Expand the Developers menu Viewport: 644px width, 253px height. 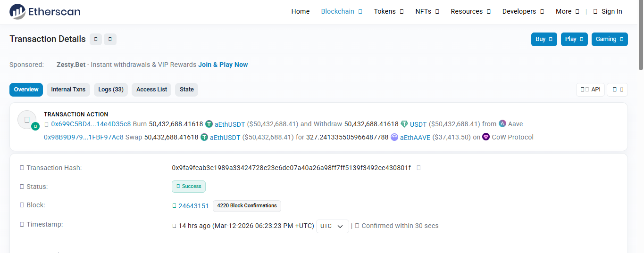(x=523, y=11)
